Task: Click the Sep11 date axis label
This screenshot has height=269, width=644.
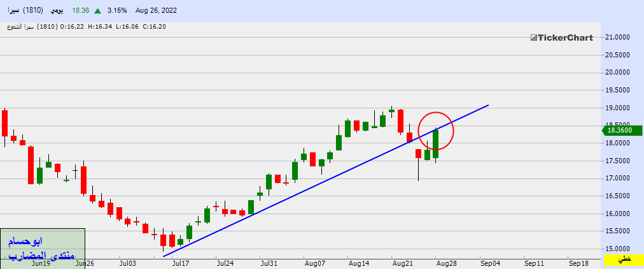Action: coord(534,263)
